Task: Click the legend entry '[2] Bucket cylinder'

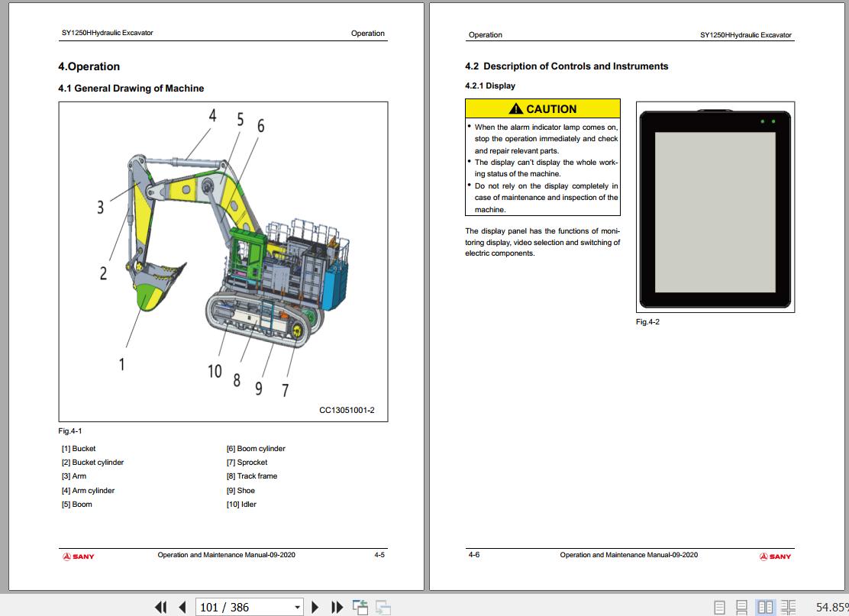Action: [92, 463]
